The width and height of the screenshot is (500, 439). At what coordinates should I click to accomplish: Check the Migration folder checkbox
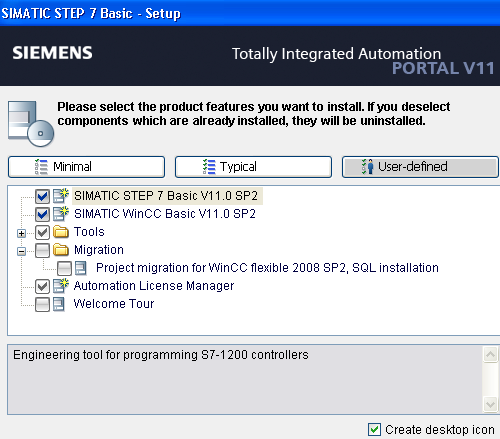tap(42, 250)
